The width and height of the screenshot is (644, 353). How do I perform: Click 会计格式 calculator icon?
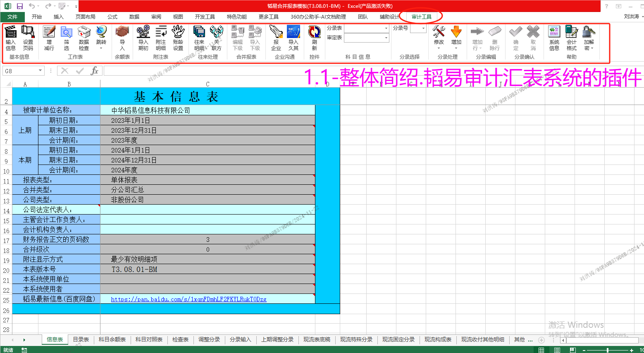(x=571, y=32)
